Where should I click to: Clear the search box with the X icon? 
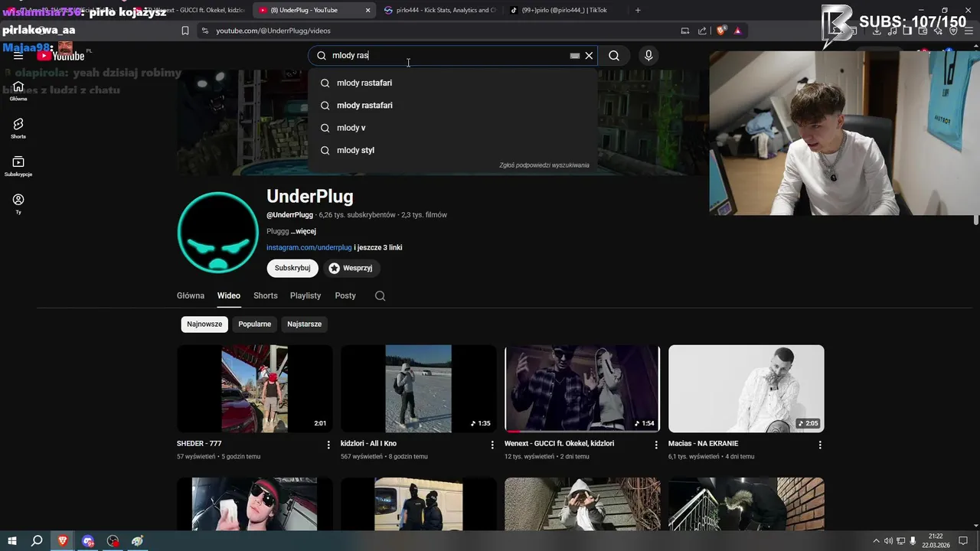pos(589,55)
